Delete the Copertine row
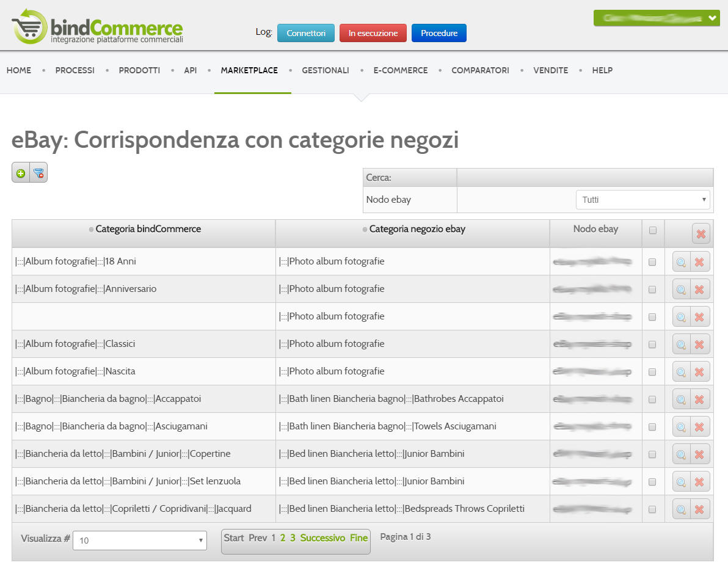The height and width of the screenshot is (579, 728). pos(700,454)
